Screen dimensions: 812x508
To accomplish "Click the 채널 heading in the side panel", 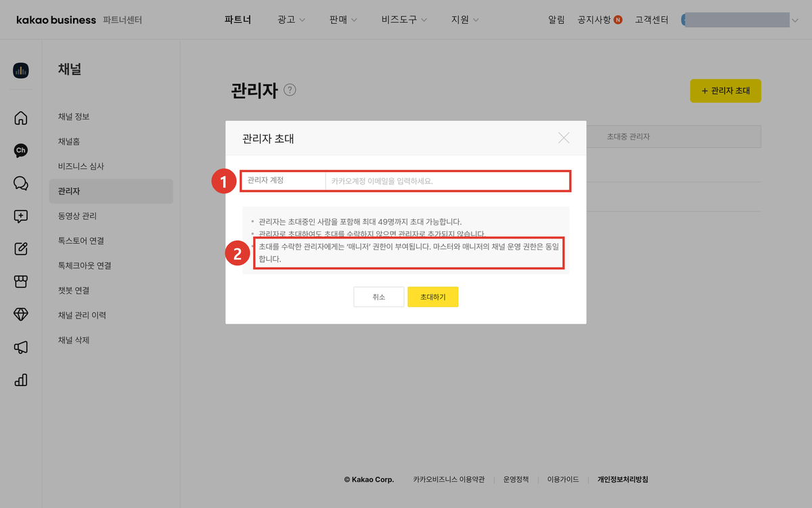I will pos(70,69).
